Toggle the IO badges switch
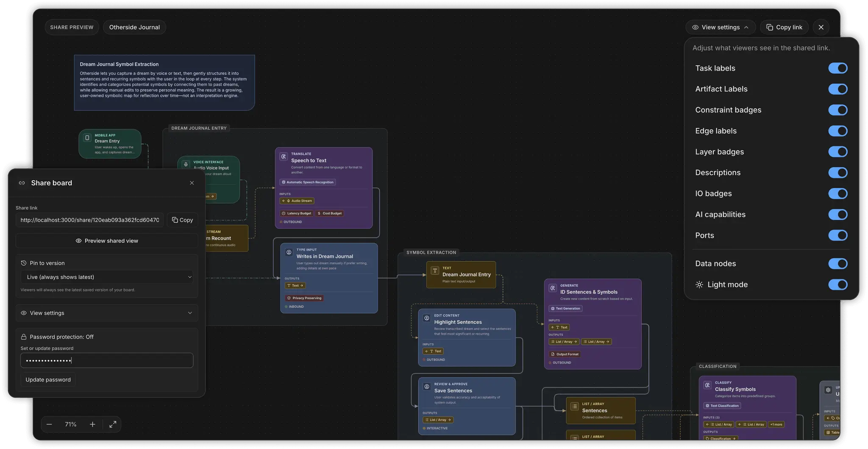 point(837,194)
